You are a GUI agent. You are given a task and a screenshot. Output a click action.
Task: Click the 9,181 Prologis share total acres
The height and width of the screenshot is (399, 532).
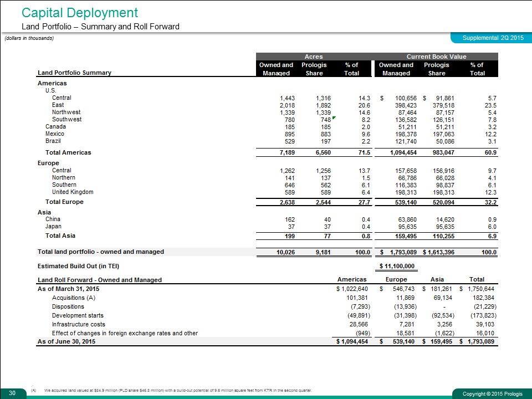(x=323, y=253)
